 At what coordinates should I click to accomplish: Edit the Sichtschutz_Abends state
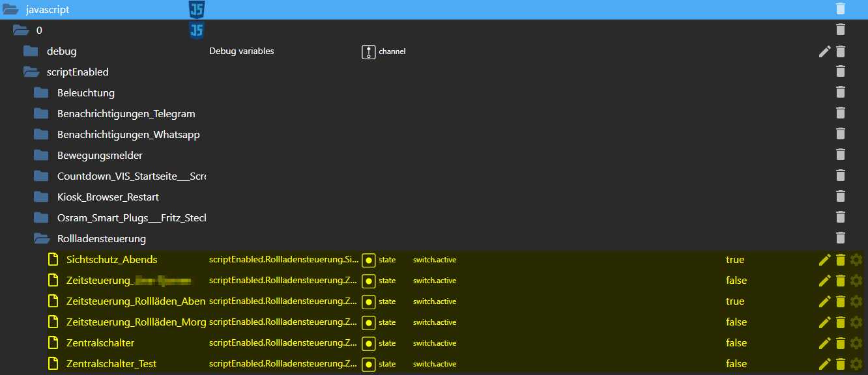click(x=825, y=260)
